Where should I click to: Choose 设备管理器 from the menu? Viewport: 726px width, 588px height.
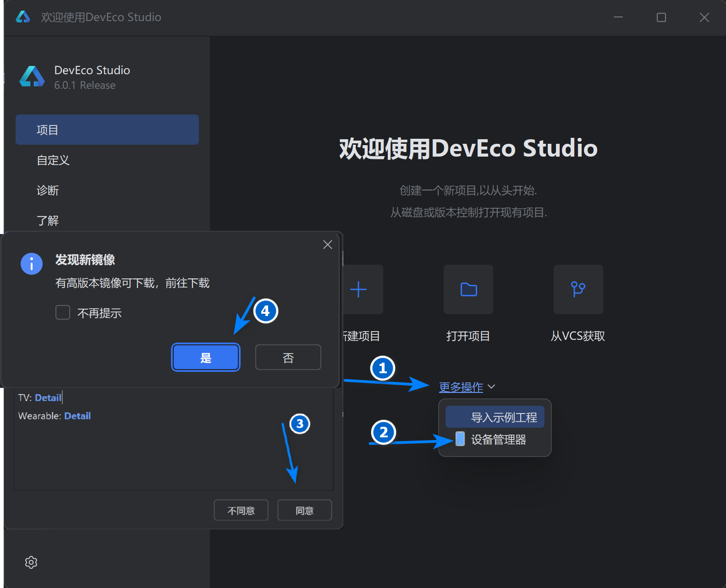coord(498,440)
